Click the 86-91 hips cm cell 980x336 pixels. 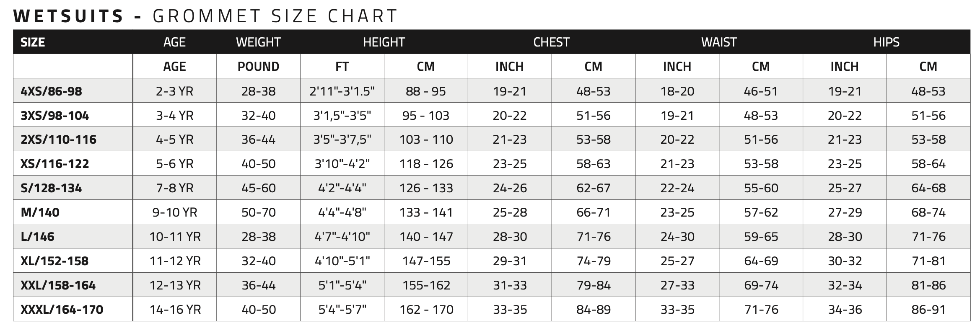(928, 310)
